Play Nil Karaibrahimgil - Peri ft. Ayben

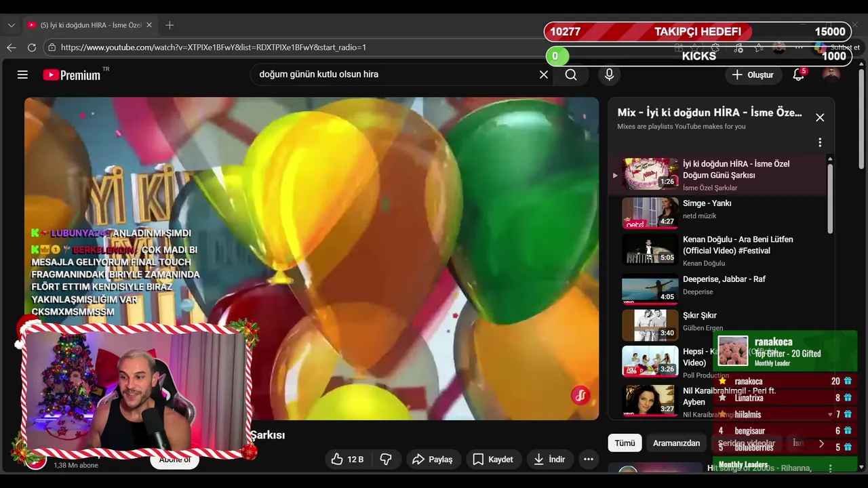click(x=719, y=401)
